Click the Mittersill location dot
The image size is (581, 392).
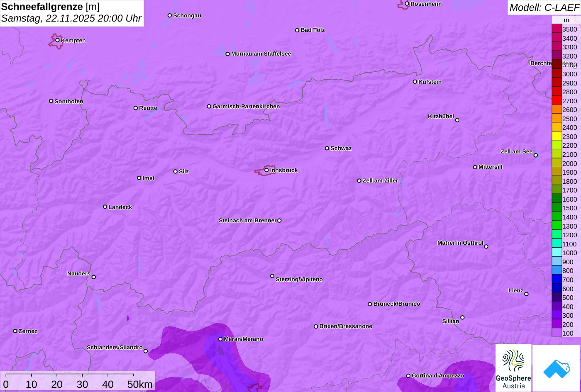tap(475, 167)
